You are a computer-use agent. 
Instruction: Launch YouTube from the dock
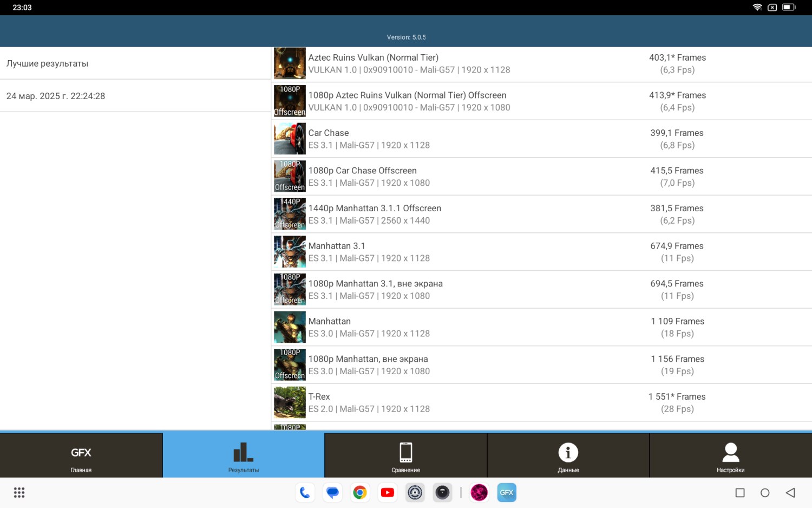coord(388,492)
